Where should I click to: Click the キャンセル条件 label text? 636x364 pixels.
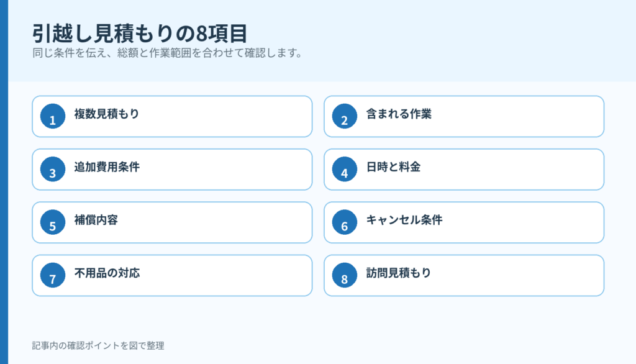[x=404, y=220]
